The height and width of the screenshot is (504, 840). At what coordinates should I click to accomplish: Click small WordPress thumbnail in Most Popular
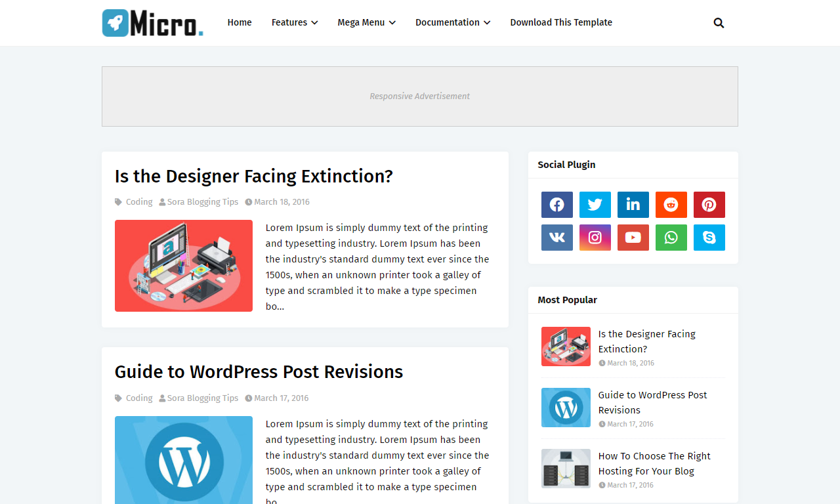[x=566, y=408]
